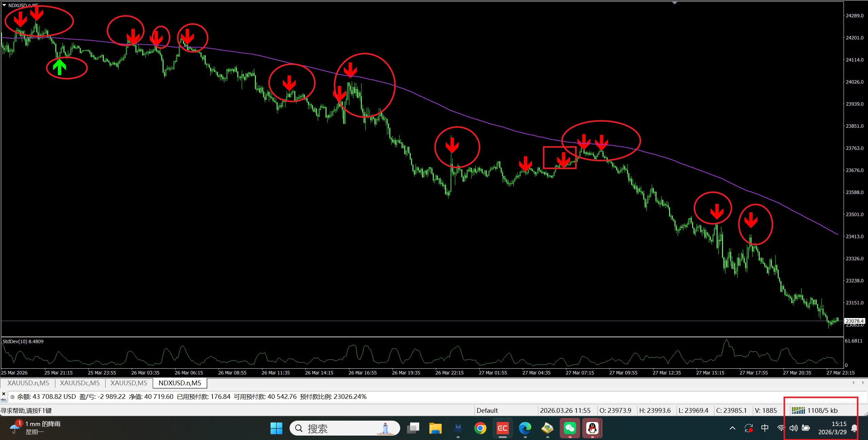Open File Explorer folder icon
Image resolution: width=868 pixels, height=440 pixels.
pyautogui.click(x=435, y=428)
